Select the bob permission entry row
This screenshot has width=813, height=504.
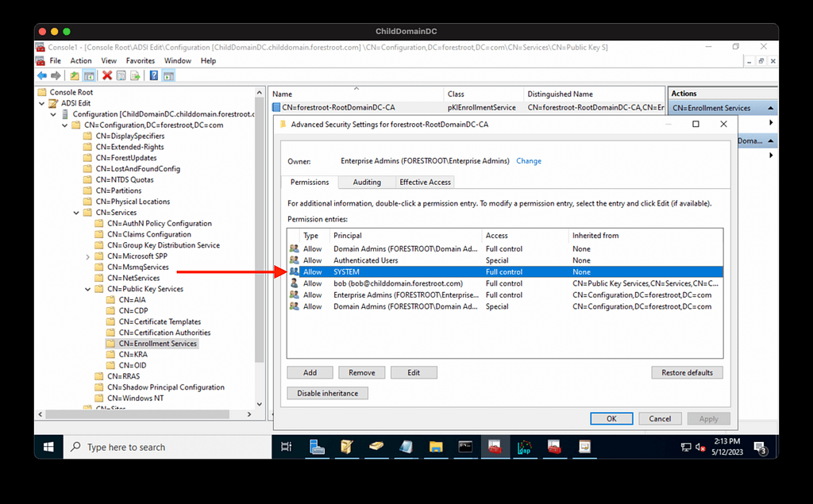(397, 283)
